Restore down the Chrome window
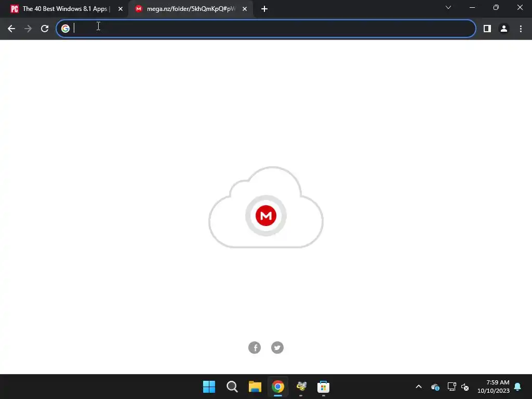 [496, 7]
